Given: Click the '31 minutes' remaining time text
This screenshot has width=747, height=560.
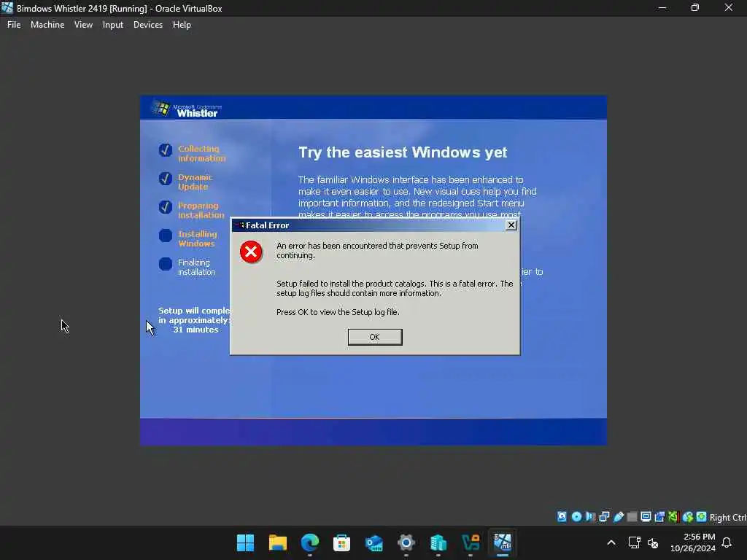Looking at the screenshot, I should 196,330.
